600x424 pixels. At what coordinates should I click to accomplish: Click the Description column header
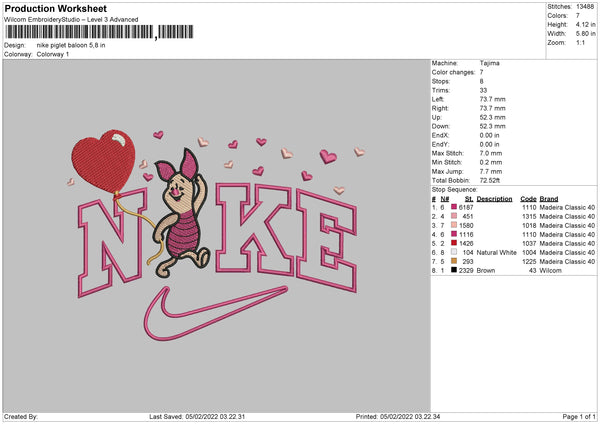(494, 199)
